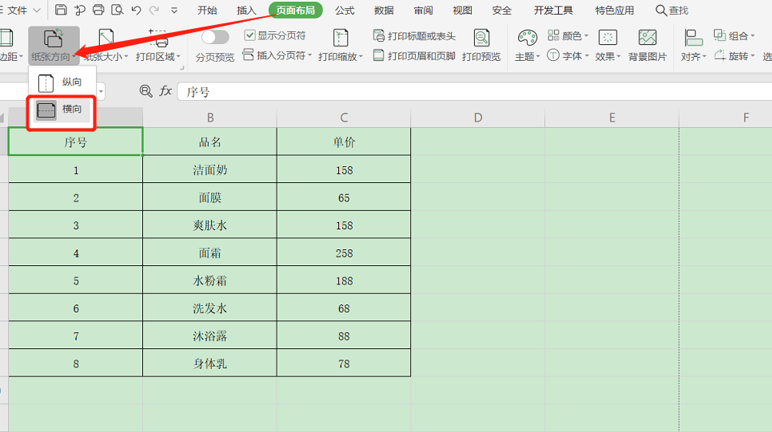Viewport: 772px width, 432px height.
Task: Switch to the 开始 tab
Action: point(207,10)
